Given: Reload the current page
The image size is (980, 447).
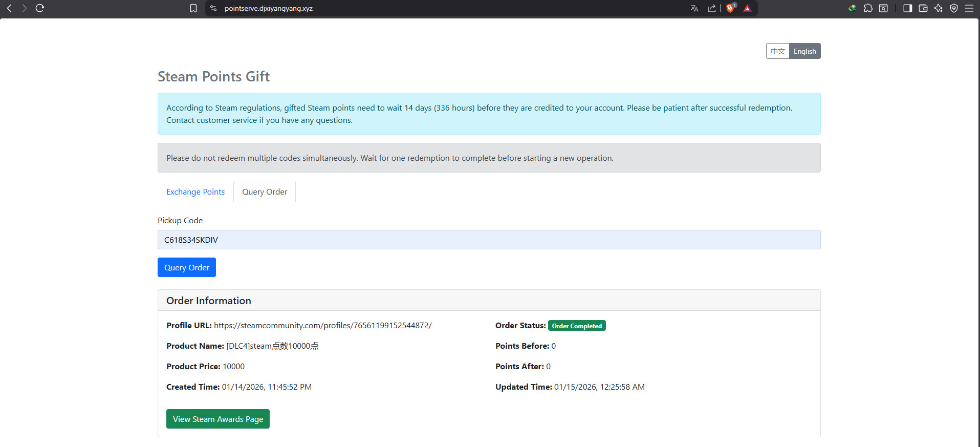Looking at the screenshot, I should coord(40,8).
